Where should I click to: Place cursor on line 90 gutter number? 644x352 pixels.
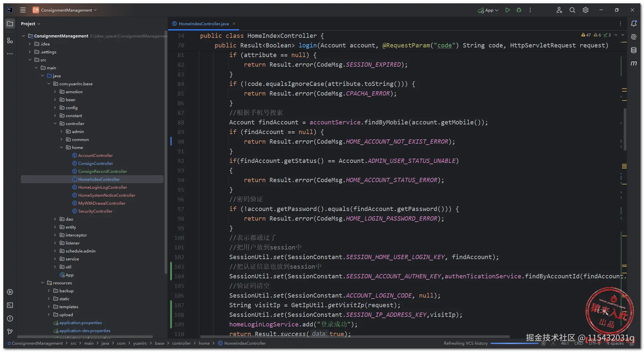180,142
